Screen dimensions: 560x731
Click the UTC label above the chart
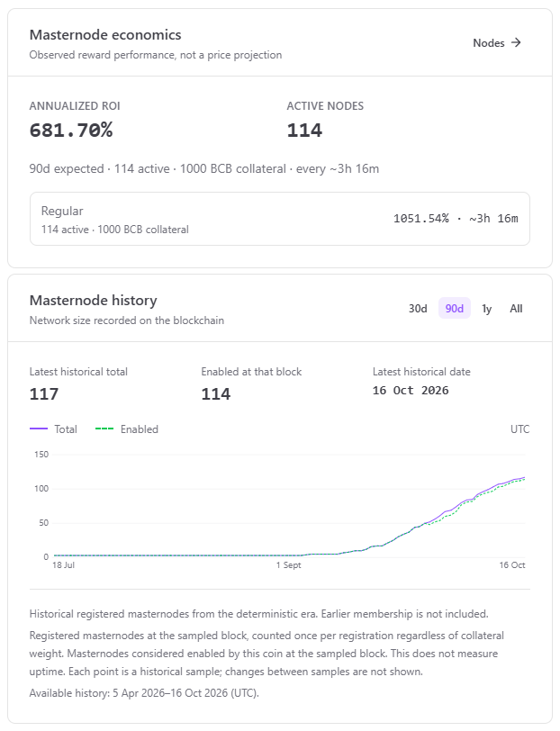click(519, 429)
